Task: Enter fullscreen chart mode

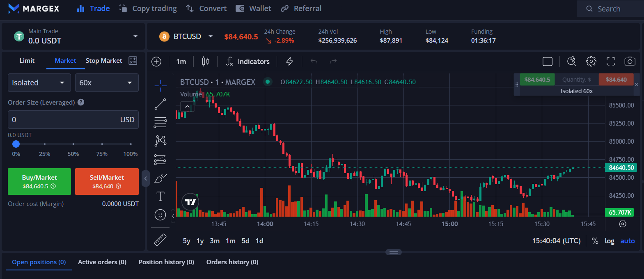Action: pyautogui.click(x=611, y=62)
